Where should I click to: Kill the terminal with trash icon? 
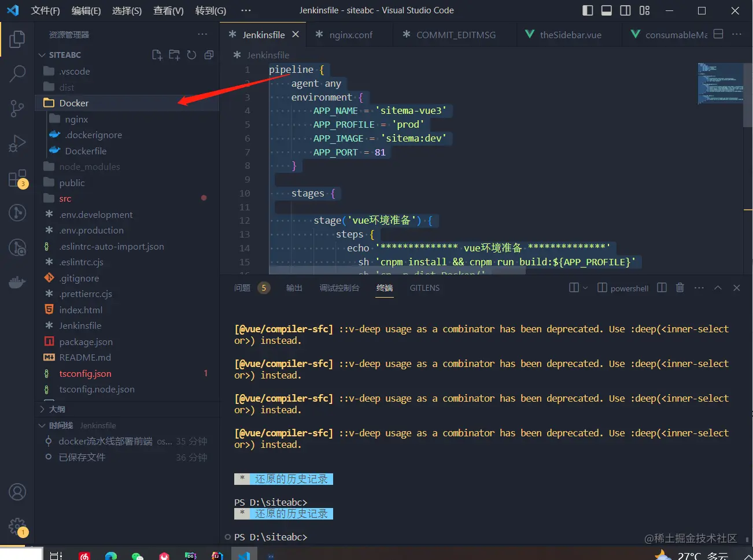pyautogui.click(x=680, y=288)
